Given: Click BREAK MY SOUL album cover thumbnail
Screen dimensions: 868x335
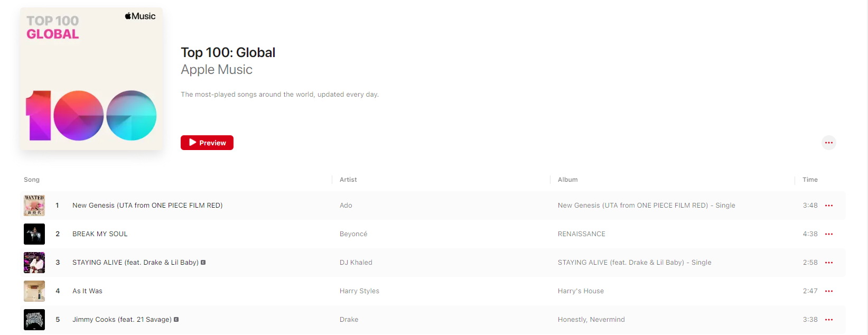Looking at the screenshot, I should point(34,234).
